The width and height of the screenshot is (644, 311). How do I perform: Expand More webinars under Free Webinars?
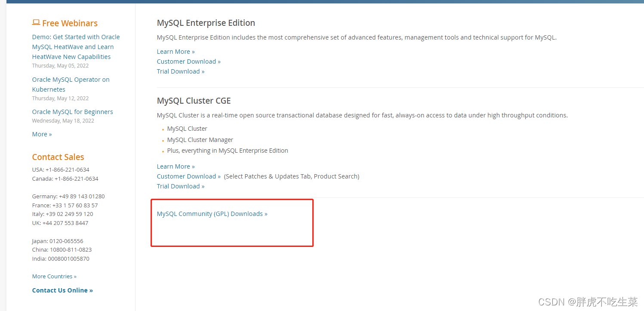[41, 134]
